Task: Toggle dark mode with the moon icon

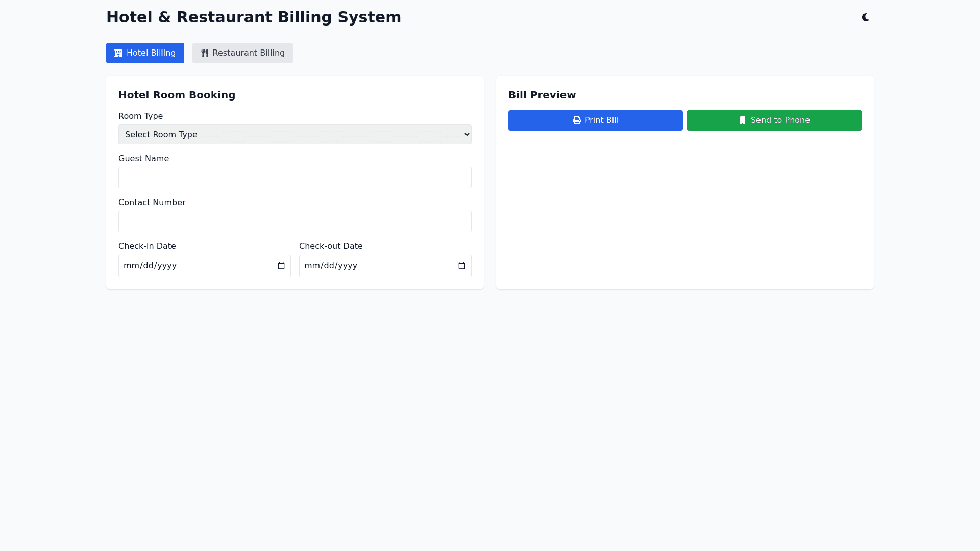Action: coord(865,17)
